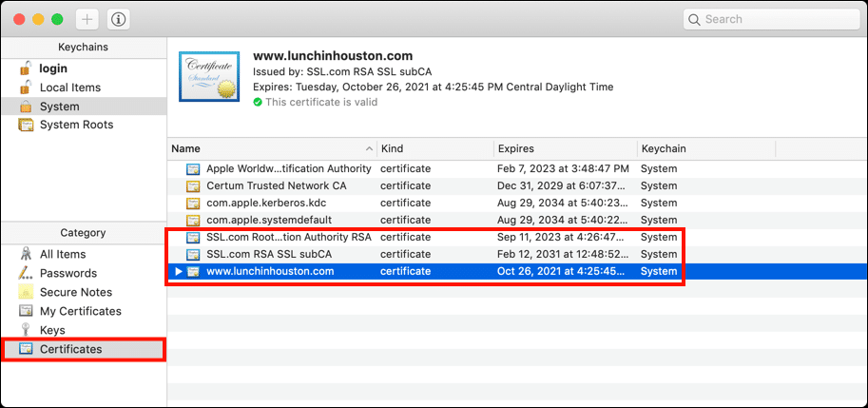Expand the www.lunchinhouston.com certificate row

tap(178, 272)
